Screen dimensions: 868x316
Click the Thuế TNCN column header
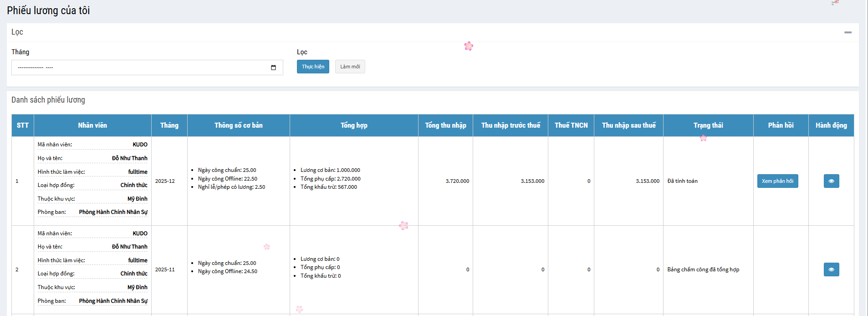(571, 125)
